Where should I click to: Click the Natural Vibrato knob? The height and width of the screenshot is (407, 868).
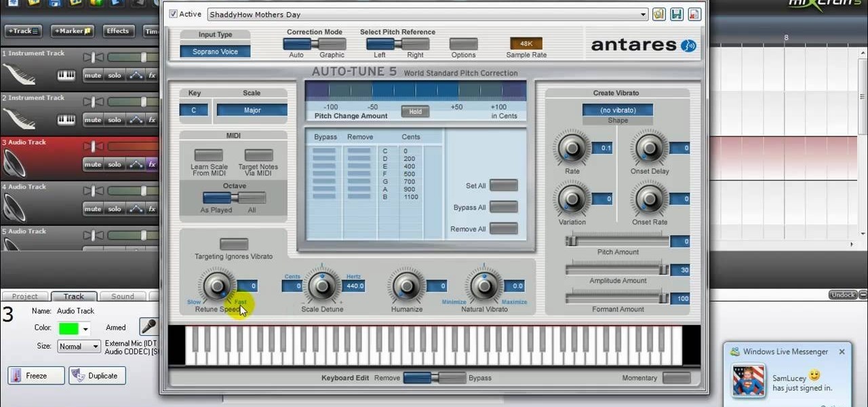(x=484, y=286)
